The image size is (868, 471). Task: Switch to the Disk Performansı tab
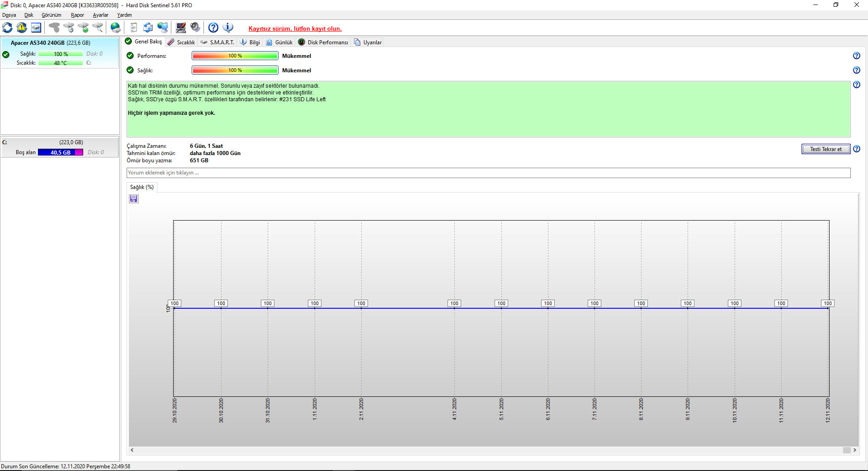tap(323, 42)
